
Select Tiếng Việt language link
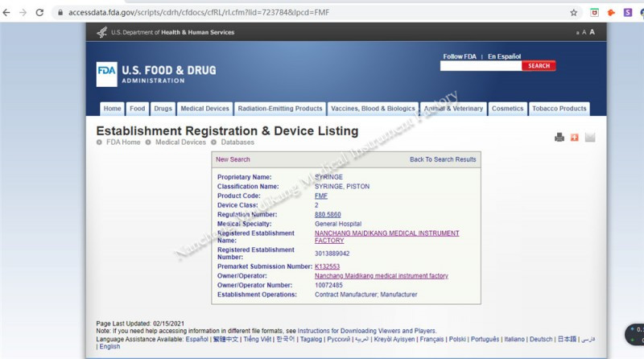click(258, 340)
